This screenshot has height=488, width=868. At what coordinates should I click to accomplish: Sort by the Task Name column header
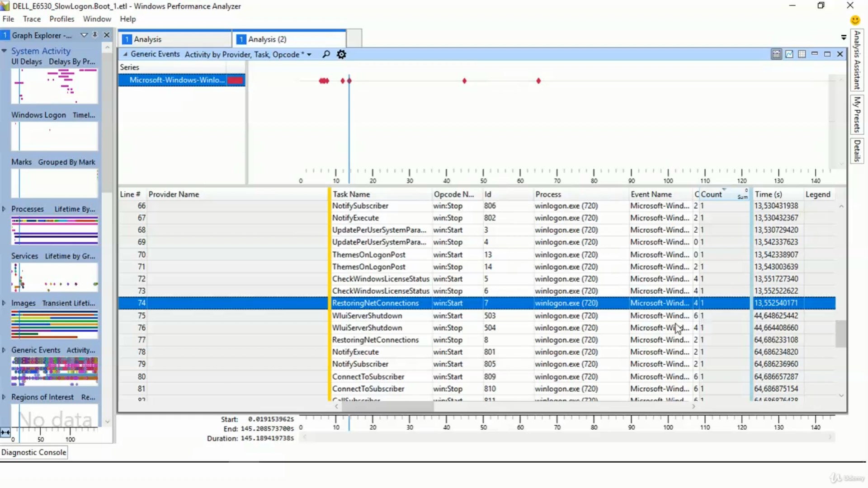point(381,194)
